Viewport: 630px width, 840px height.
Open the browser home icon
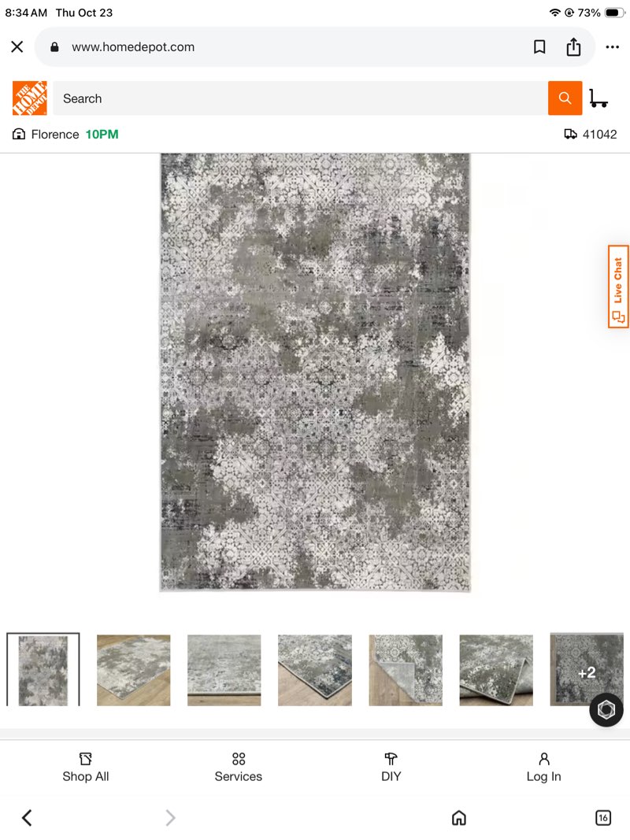coord(458,817)
